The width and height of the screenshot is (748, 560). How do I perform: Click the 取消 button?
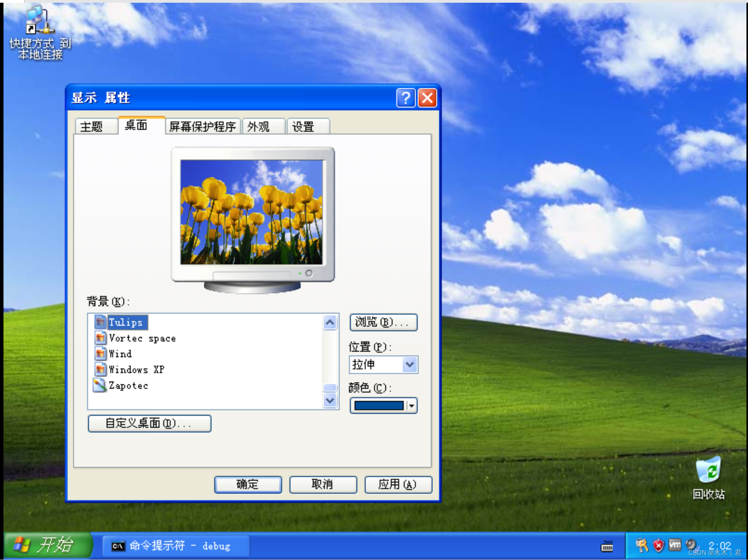(323, 485)
